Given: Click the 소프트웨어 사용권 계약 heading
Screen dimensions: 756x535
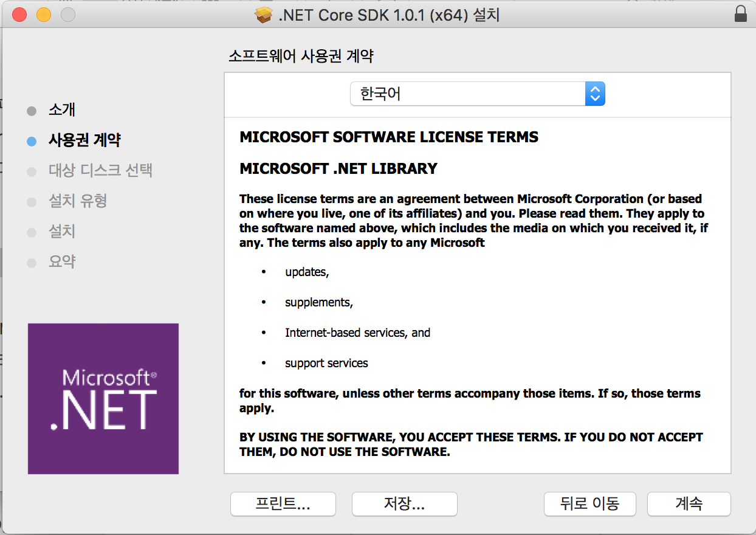Looking at the screenshot, I should (301, 57).
